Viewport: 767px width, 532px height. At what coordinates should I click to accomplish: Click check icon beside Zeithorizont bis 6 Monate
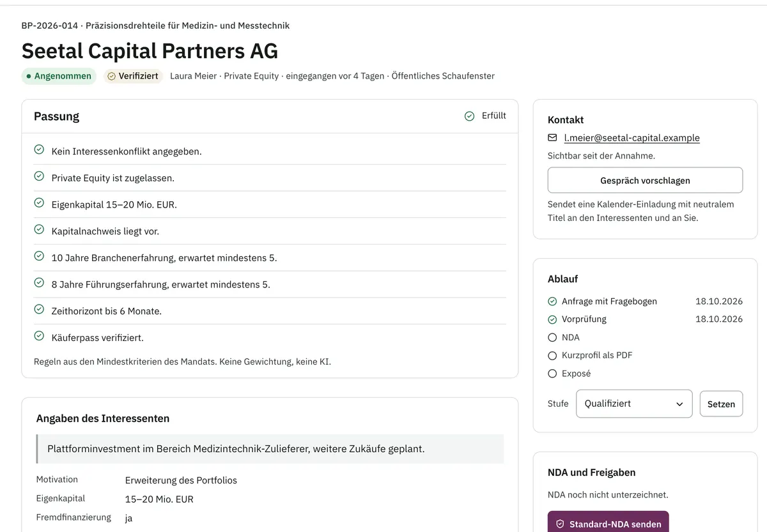(x=39, y=309)
